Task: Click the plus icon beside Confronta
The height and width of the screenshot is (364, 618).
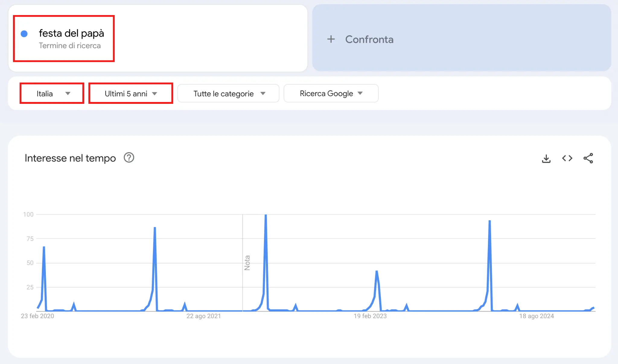Action: coord(331,39)
